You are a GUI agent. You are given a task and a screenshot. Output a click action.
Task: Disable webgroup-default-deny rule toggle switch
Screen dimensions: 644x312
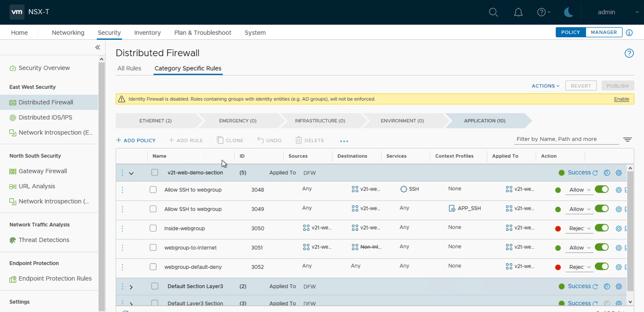click(601, 266)
